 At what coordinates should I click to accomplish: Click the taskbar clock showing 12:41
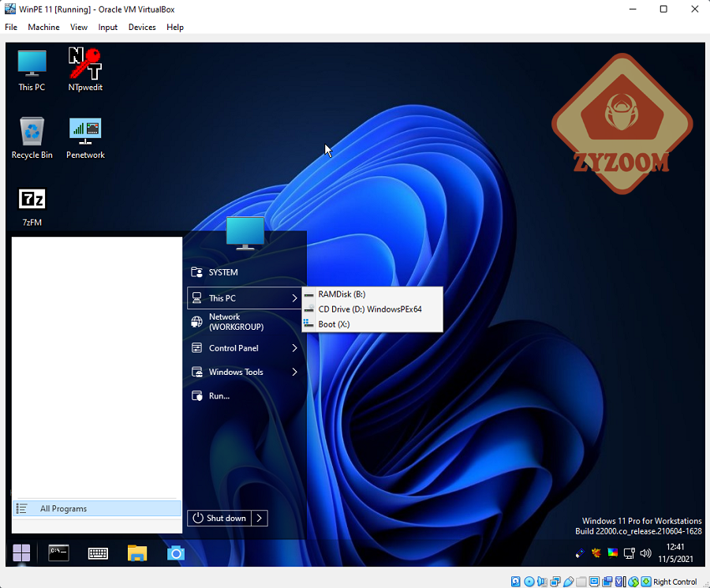(675, 552)
